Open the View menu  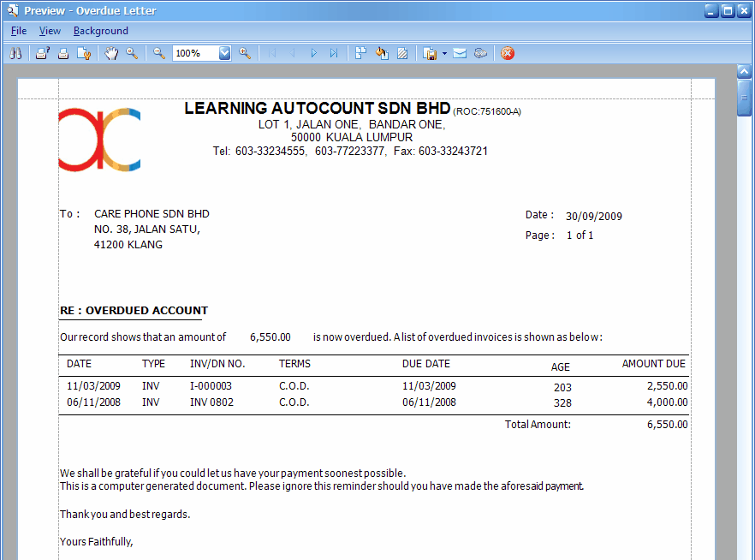(50, 31)
